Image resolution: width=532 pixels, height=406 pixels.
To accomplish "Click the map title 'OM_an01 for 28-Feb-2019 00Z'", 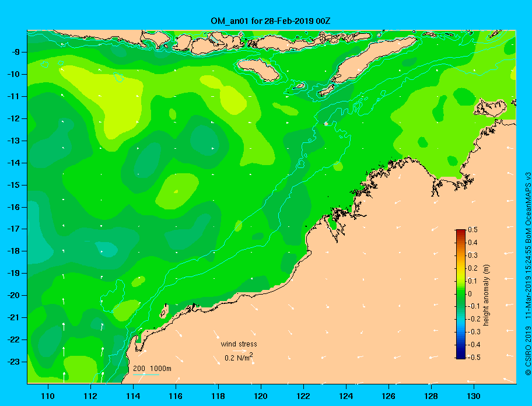I will click(271, 21).
